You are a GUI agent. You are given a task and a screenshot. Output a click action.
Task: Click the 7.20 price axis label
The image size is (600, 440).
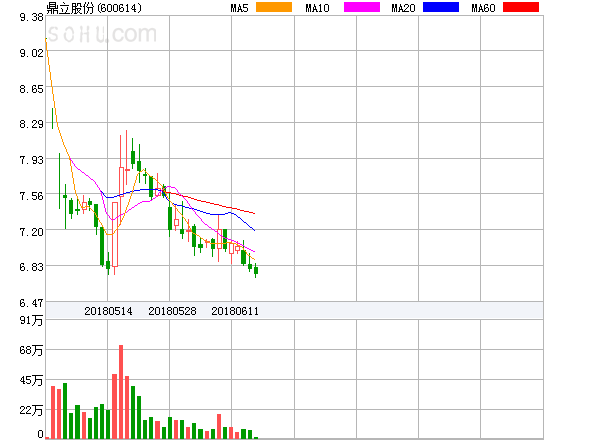point(31,232)
